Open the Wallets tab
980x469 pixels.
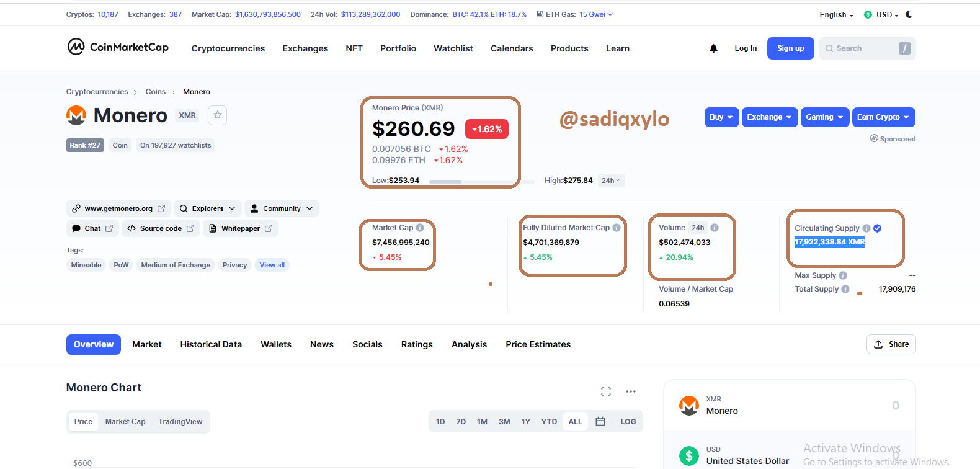point(276,344)
